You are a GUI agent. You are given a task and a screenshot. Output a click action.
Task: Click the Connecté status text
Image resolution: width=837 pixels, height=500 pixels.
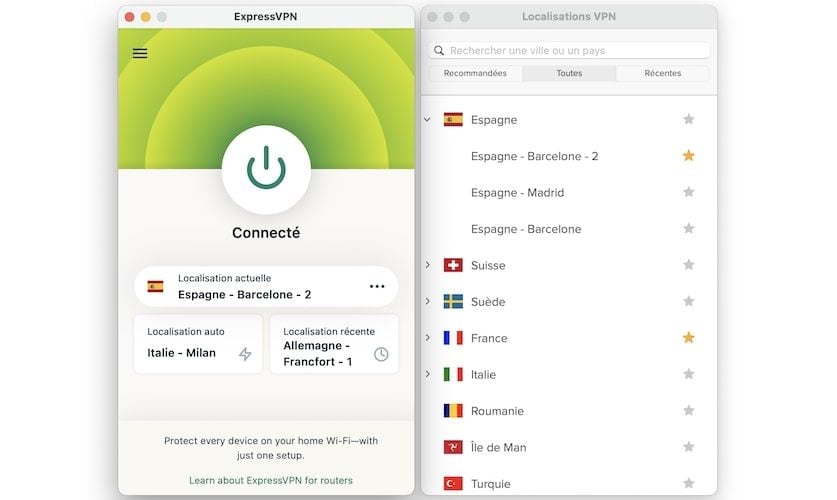click(266, 233)
